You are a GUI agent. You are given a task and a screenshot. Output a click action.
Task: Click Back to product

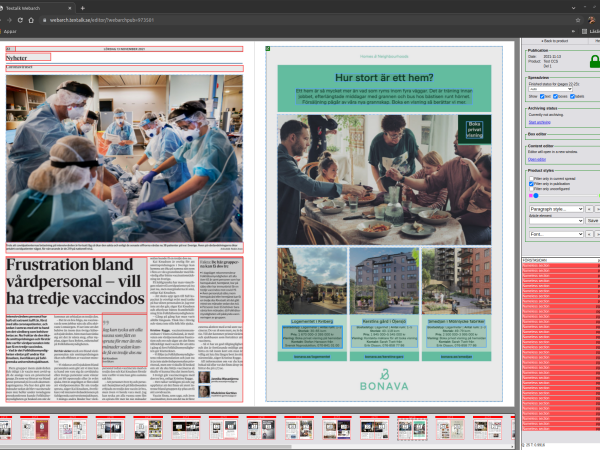554,41
